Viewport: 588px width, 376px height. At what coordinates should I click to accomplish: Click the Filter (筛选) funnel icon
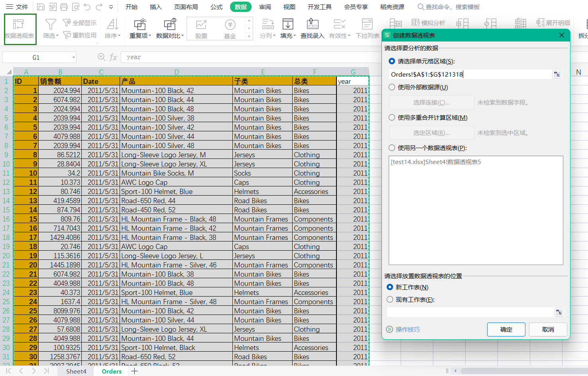tap(51, 25)
